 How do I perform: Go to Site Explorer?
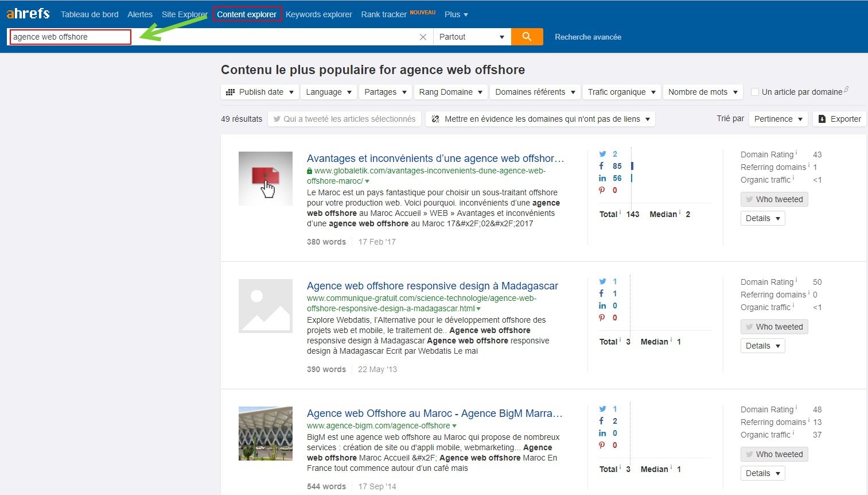point(185,14)
